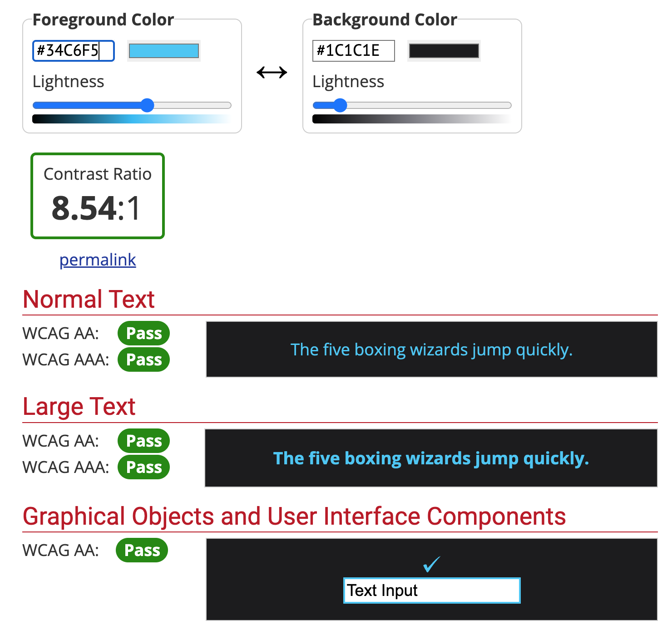Viewport: 672px width, 630px height.
Task: Click the Large Text WCAG AAA Pass badge
Action: [x=143, y=467]
